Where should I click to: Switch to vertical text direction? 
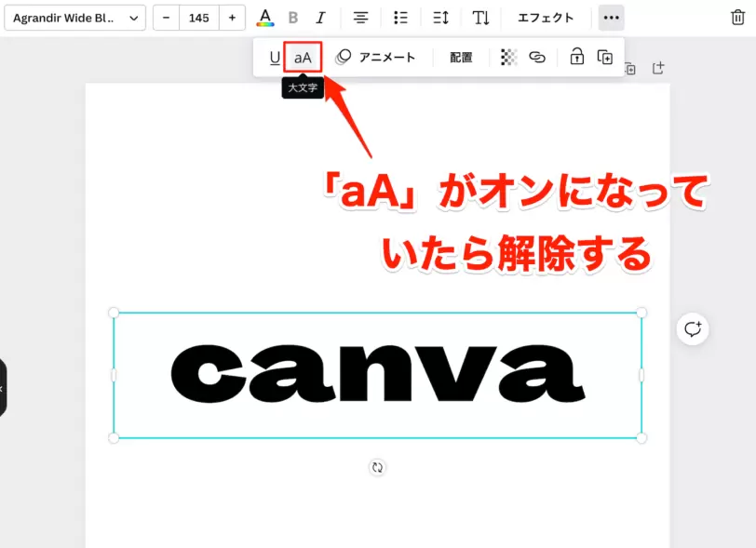point(480,18)
